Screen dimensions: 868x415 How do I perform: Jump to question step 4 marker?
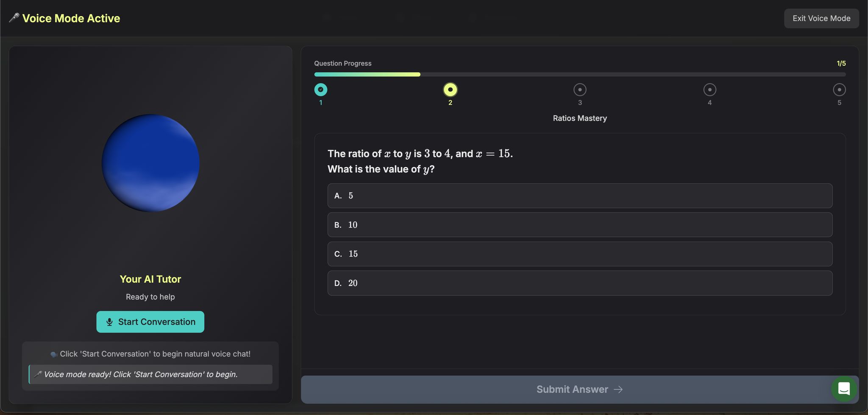click(x=709, y=90)
